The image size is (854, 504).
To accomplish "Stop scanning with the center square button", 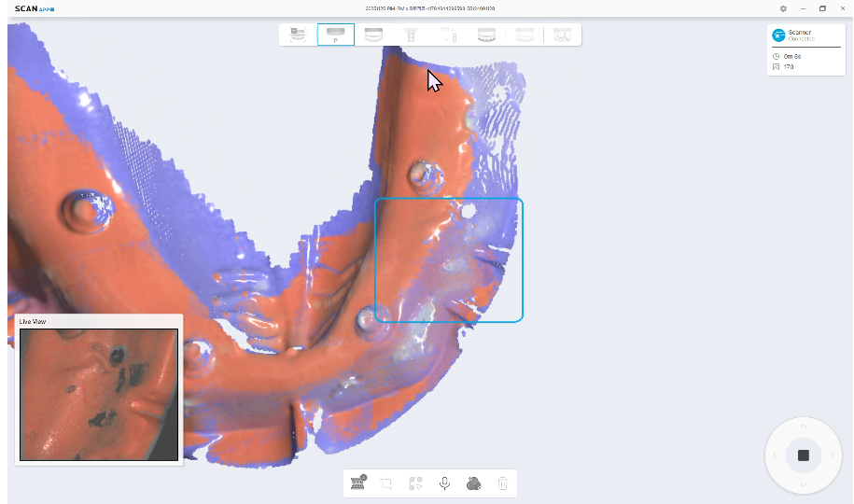I will point(803,455).
